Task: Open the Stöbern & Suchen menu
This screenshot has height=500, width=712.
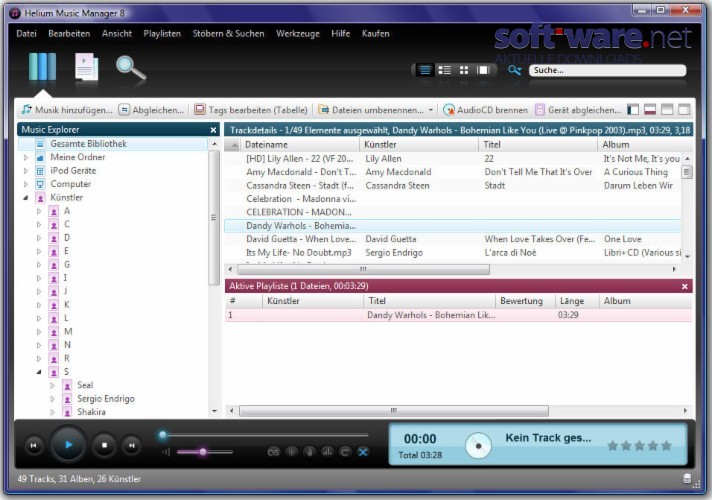Action: point(228,34)
